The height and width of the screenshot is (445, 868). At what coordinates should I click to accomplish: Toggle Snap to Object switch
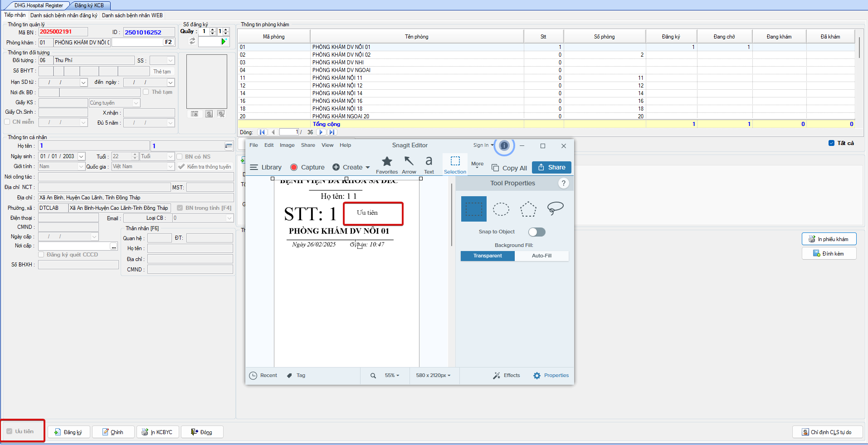click(x=537, y=232)
